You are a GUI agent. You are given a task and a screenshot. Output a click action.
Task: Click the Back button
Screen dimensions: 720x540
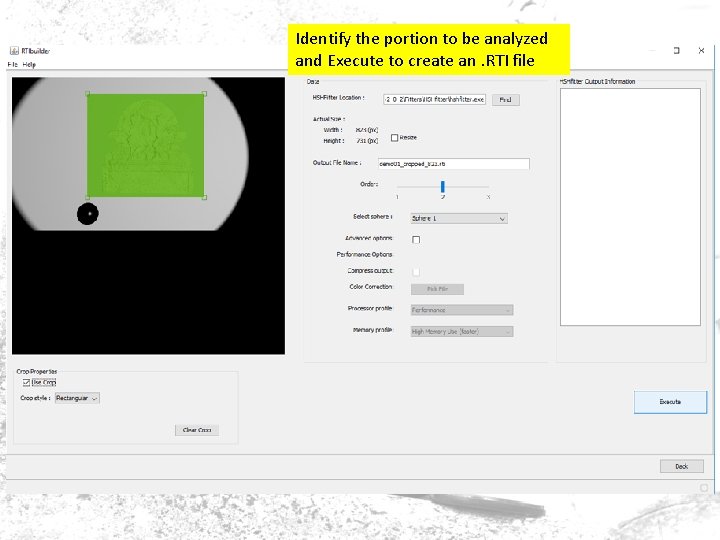(681, 467)
